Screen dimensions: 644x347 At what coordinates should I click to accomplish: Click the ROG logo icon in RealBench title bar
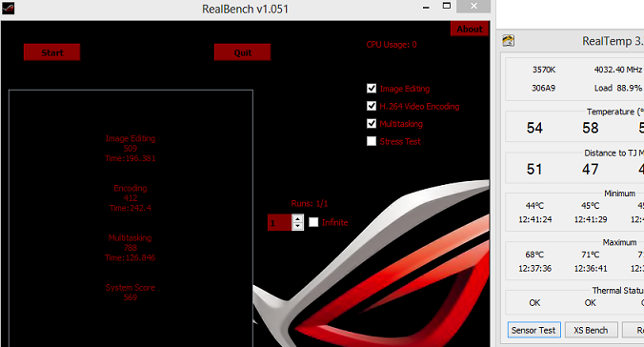(8, 9)
